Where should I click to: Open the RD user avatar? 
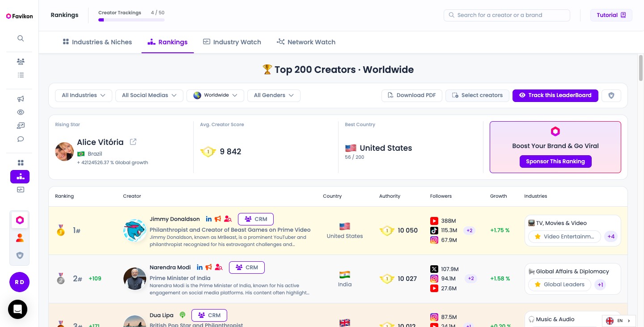click(x=19, y=282)
